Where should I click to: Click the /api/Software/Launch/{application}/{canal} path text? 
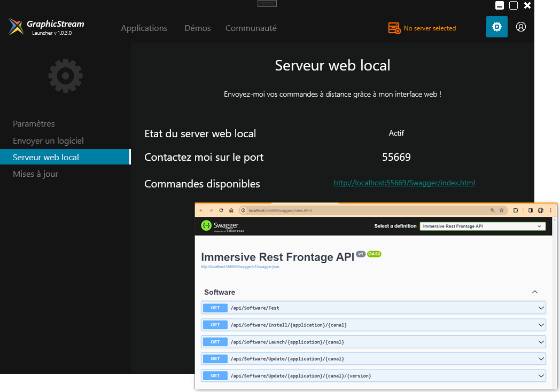287,342
